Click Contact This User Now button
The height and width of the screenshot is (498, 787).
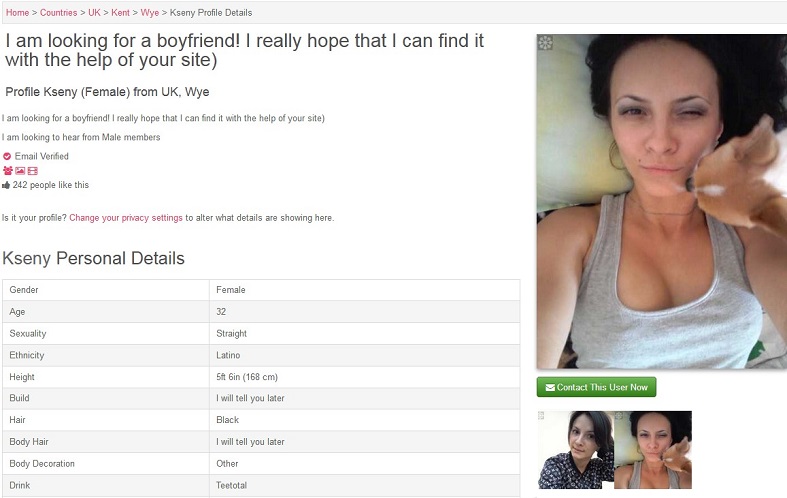point(596,387)
